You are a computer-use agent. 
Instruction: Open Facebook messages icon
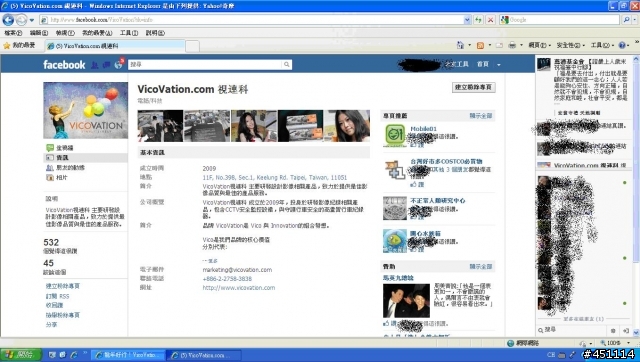coord(106,64)
